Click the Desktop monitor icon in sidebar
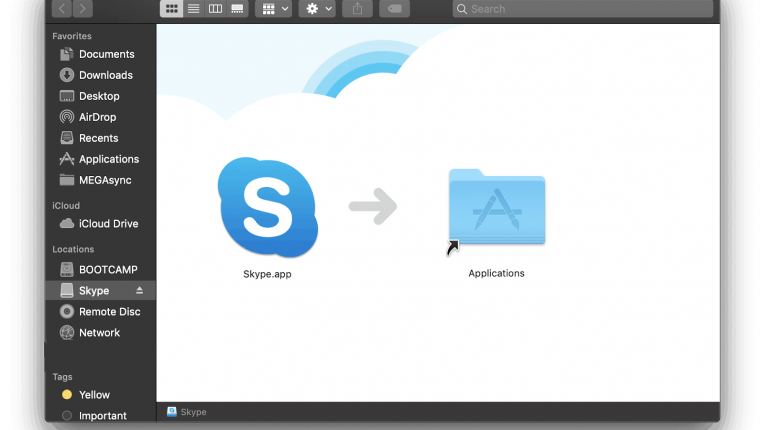Viewport: 765px width, 430px height. pyautogui.click(x=67, y=96)
